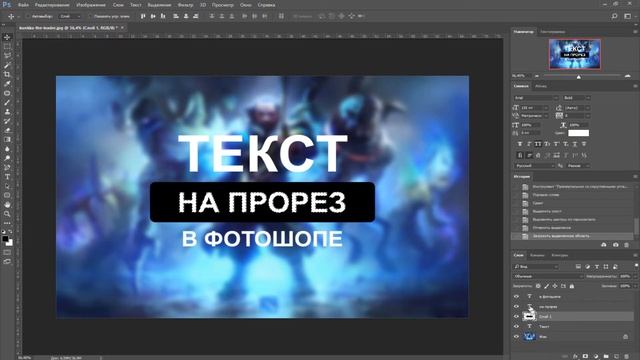
Task: Switch to the Абзац tab
Action: pyautogui.click(x=540, y=86)
